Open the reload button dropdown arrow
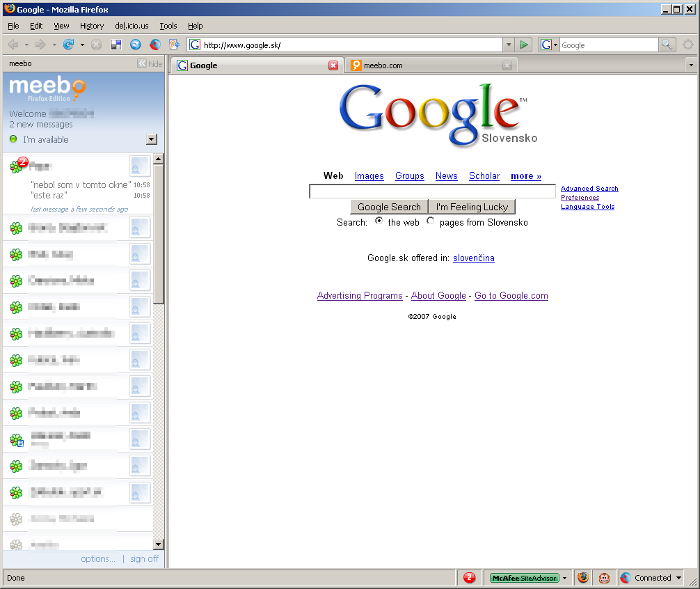Viewport: 700px width, 589px height. (82, 45)
